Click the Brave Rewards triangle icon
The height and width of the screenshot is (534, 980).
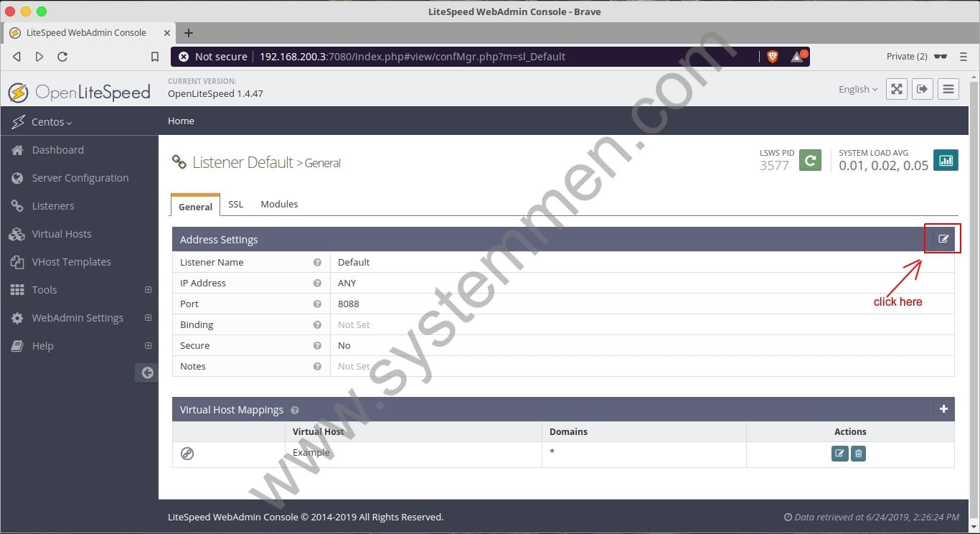(x=798, y=57)
